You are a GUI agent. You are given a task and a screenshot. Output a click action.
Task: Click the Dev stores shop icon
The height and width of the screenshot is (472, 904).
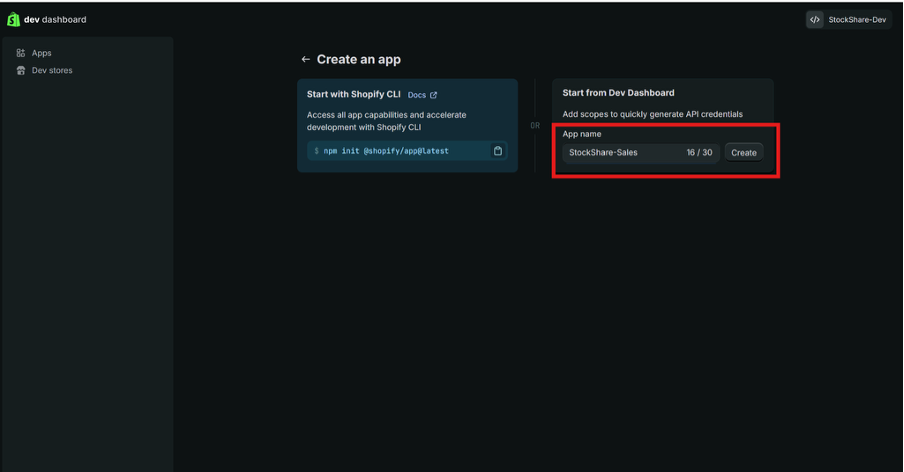[21, 70]
